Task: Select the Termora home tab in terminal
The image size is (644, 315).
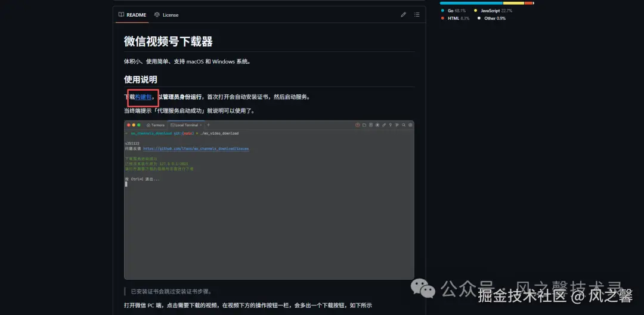Action: click(156, 125)
